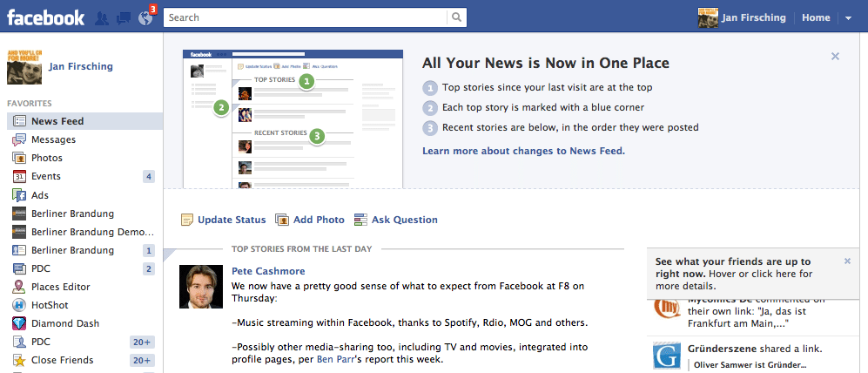The image size is (868, 373).
Task: Click the search magnifier button
Action: [457, 17]
